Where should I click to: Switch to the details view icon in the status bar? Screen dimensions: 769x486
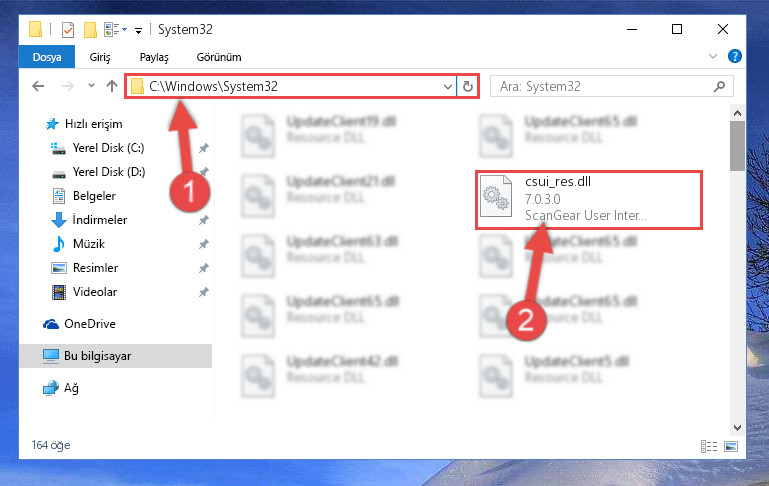[709, 446]
